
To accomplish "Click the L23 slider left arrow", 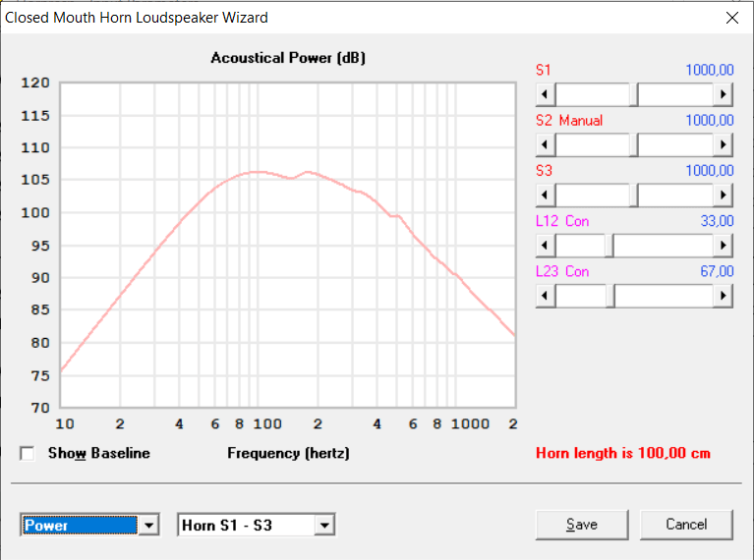I will pyautogui.click(x=546, y=296).
